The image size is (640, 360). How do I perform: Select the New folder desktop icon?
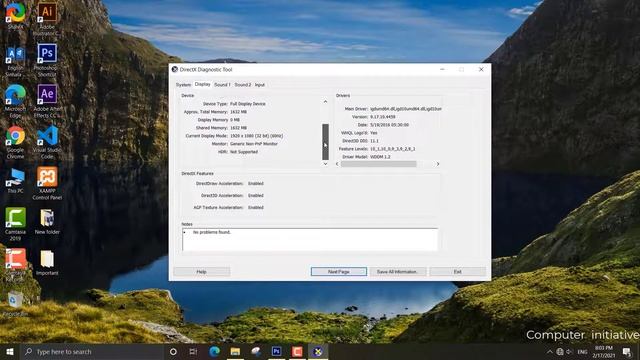(47, 221)
